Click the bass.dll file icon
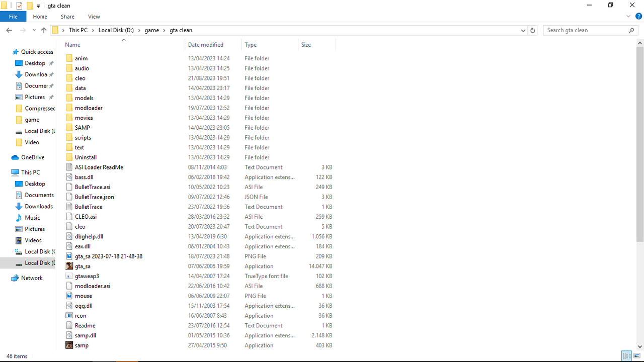Screen dimensions: 644x362 click(69, 177)
